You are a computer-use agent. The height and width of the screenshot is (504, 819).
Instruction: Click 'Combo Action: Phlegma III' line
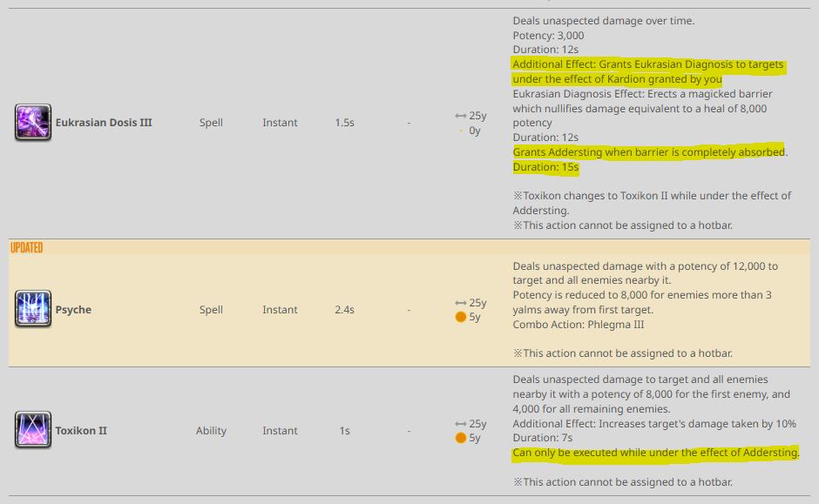click(x=579, y=325)
